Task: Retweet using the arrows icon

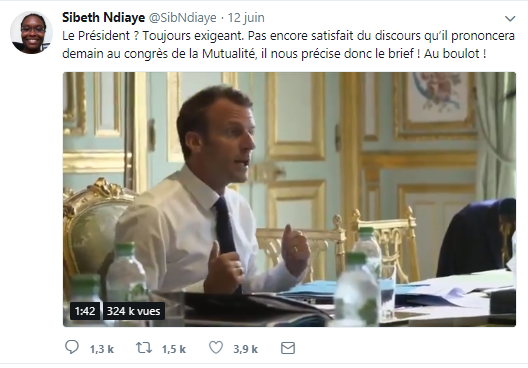Action: tap(144, 348)
